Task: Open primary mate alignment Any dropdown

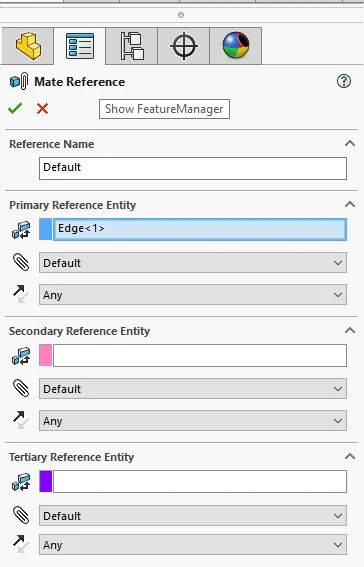Action: [193, 294]
